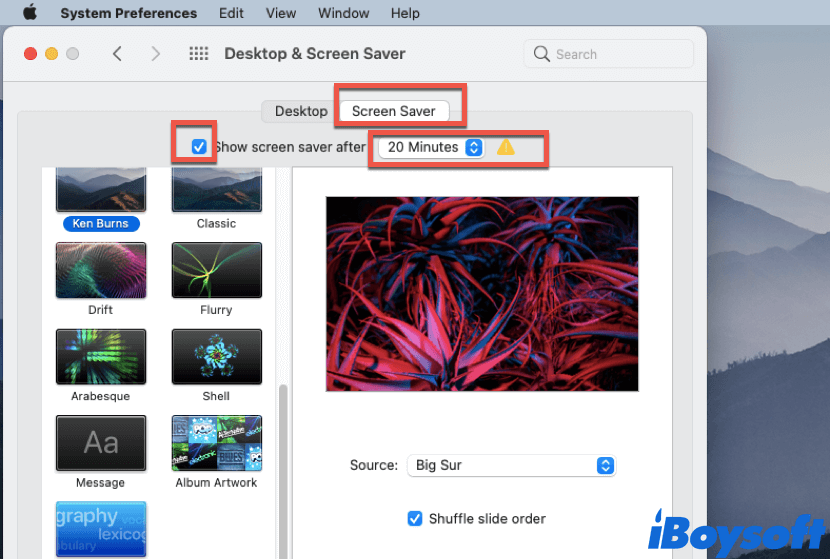Click the Search field
The width and height of the screenshot is (830, 559).
pyautogui.click(x=609, y=54)
